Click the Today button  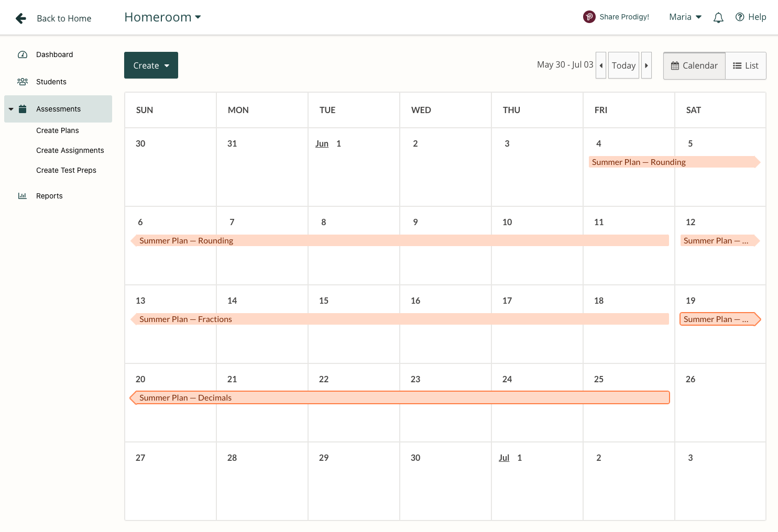[623, 65]
